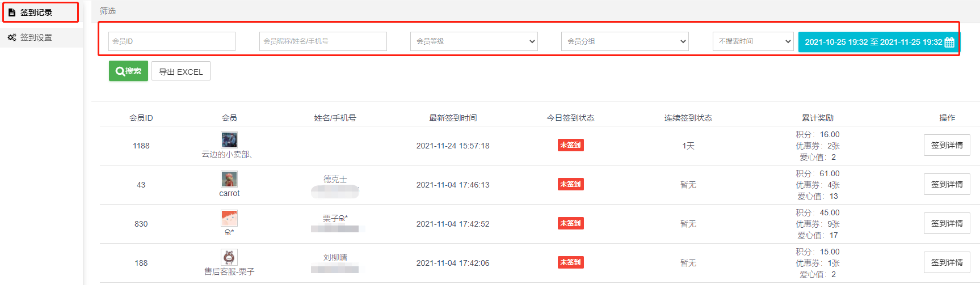The image size is (980, 285).
Task: Open 签到详情 for member 830
Action: tap(947, 223)
